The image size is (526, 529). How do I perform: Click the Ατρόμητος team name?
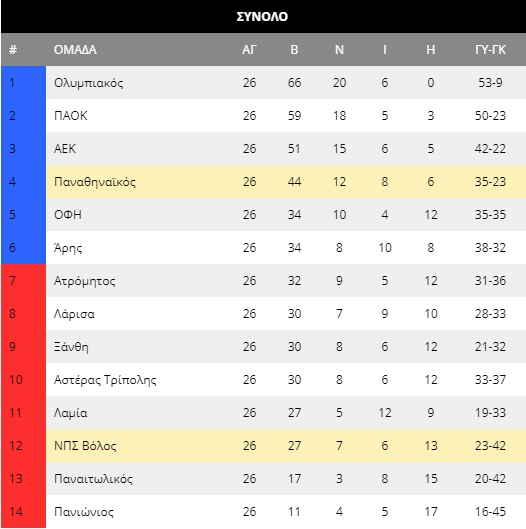pos(85,281)
